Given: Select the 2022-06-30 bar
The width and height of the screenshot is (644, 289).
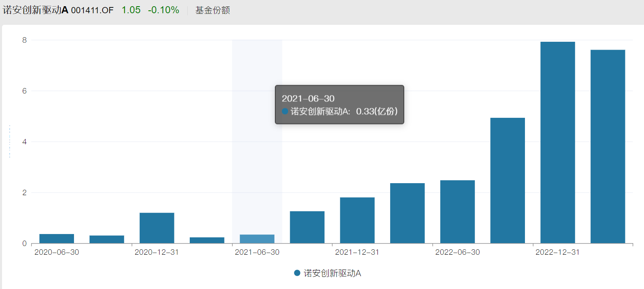Looking at the screenshot, I should 458,212.
